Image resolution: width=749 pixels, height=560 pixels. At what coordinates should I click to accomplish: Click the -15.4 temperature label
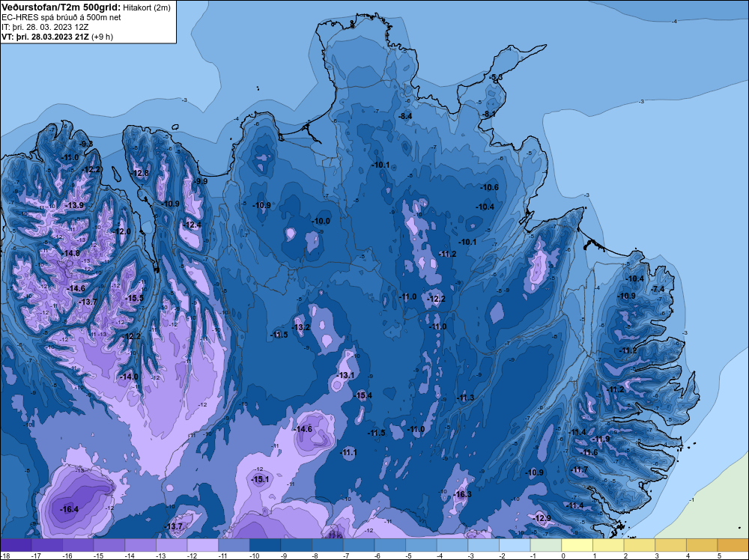363,395
